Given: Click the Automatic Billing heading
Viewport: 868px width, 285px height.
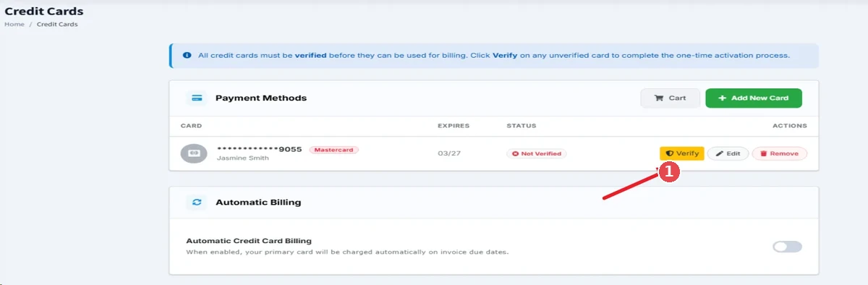Looking at the screenshot, I should 258,203.
